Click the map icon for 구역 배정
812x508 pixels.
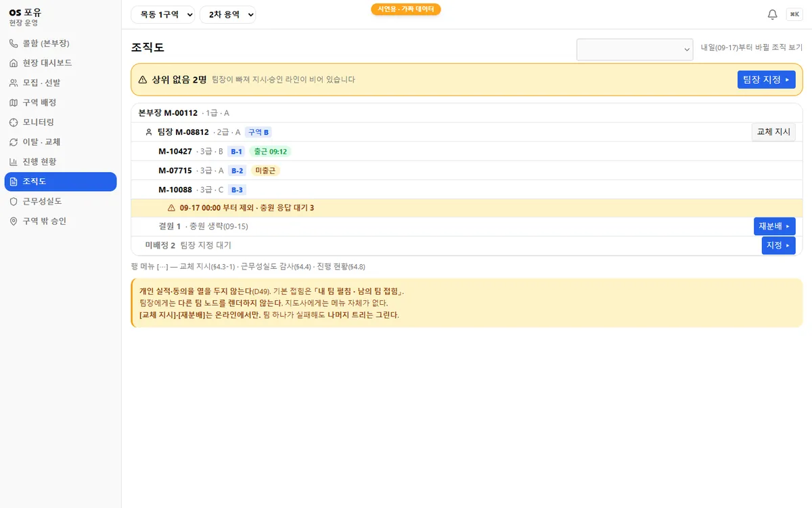14,102
